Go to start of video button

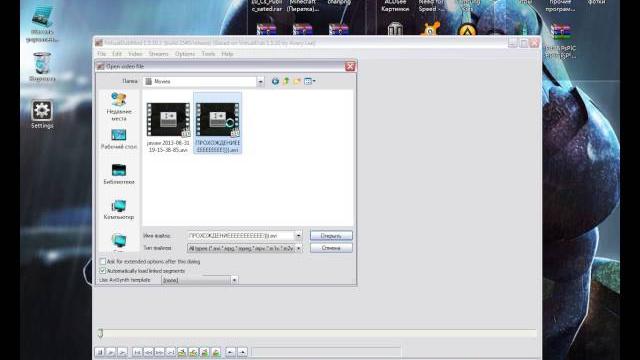137,352
